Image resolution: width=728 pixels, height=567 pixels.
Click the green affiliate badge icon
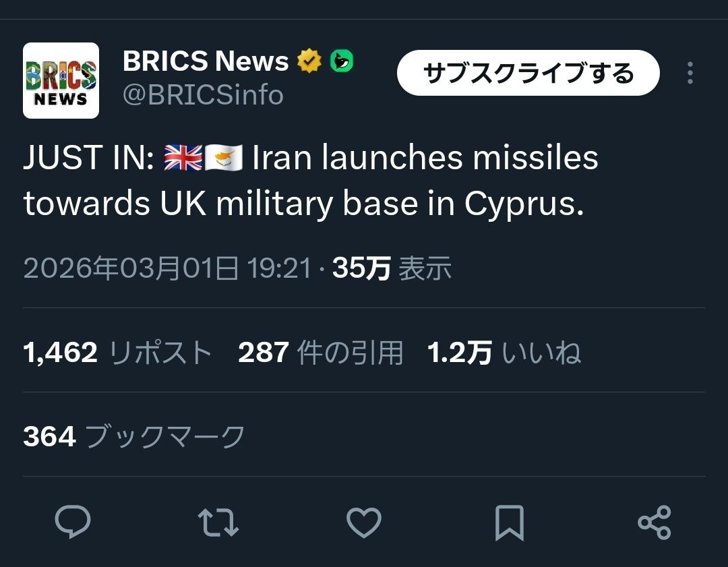pyautogui.click(x=342, y=62)
